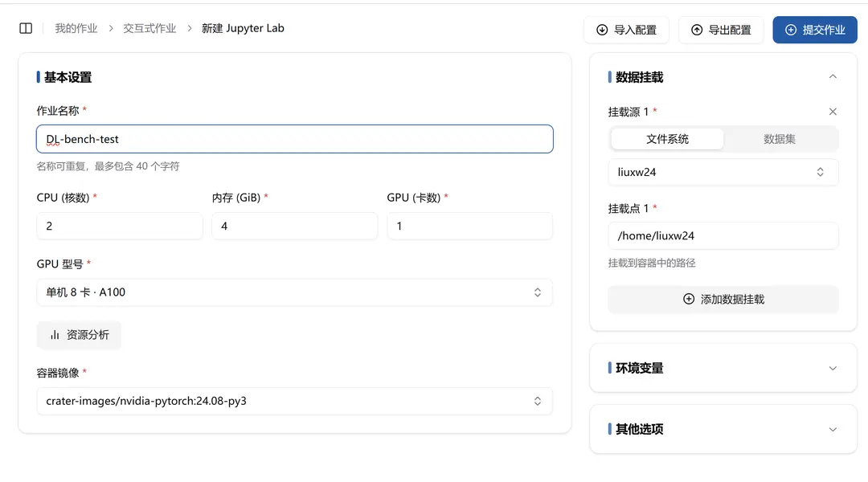Go to 交互式作业 breadcrumb

[149, 28]
